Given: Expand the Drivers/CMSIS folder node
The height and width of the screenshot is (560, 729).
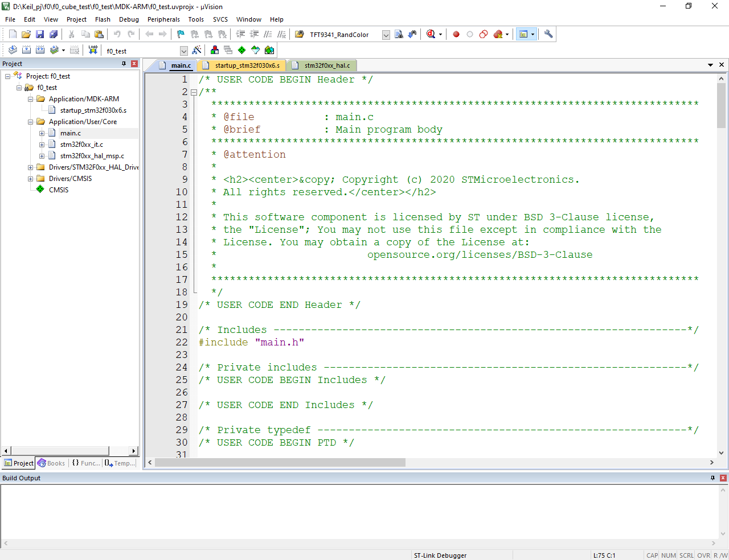Looking at the screenshot, I should point(31,179).
